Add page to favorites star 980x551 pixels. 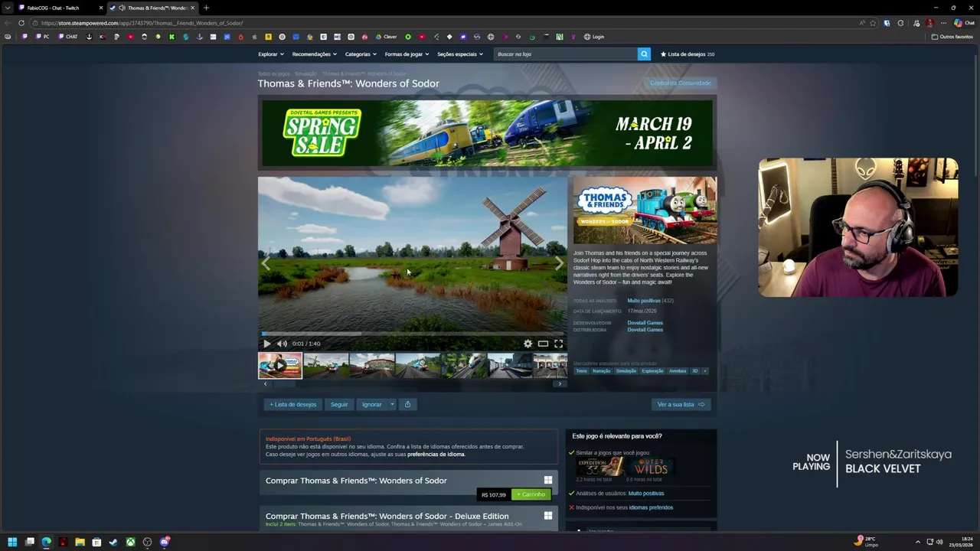coord(873,23)
